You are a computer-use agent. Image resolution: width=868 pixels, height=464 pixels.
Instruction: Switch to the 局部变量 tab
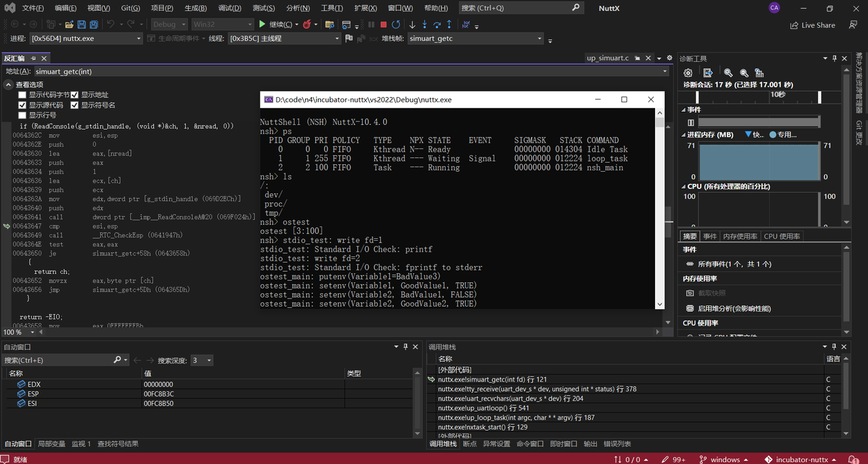click(52, 444)
